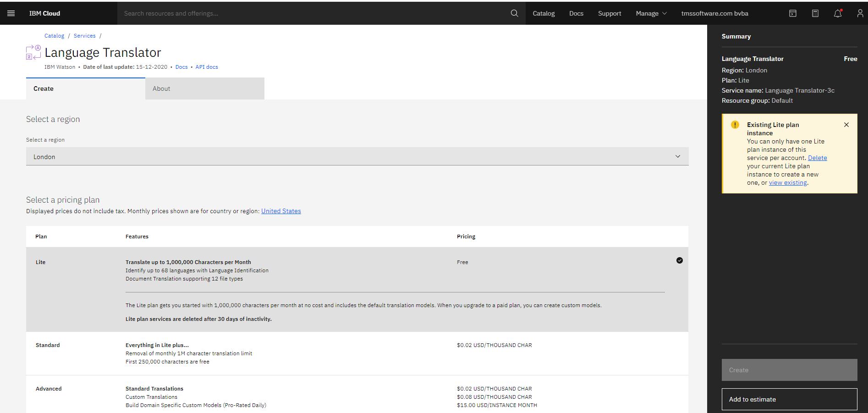Click 'Lite plan services are deleted after 30 days' note
Viewport: 868px width, 413px height.
coord(198,319)
